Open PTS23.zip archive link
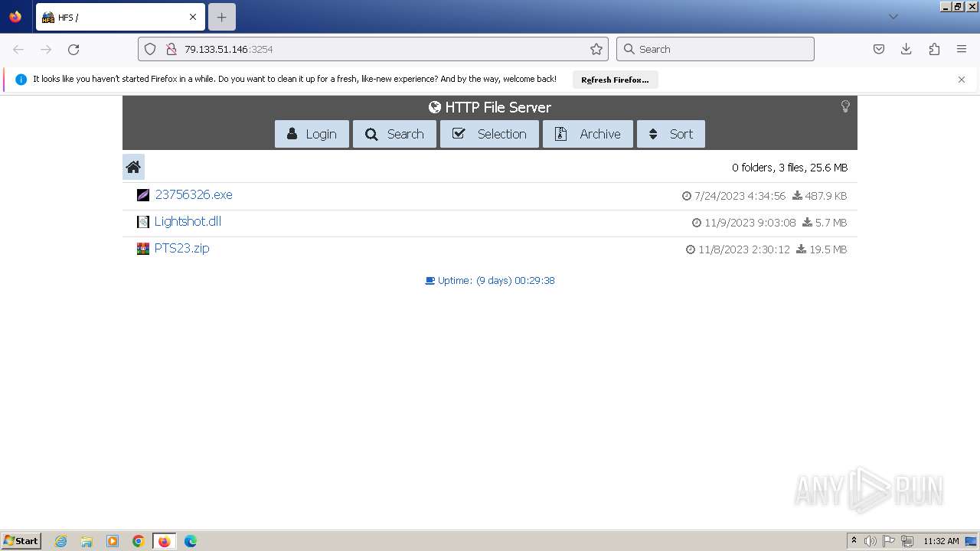The height and width of the screenshot is (551, 980). coord(181,248)
